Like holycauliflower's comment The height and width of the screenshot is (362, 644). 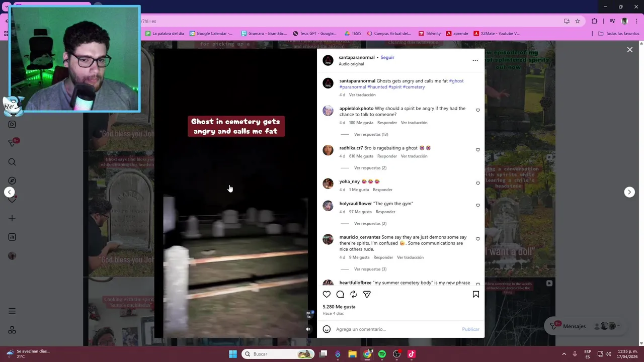click(x=478, y=206)
